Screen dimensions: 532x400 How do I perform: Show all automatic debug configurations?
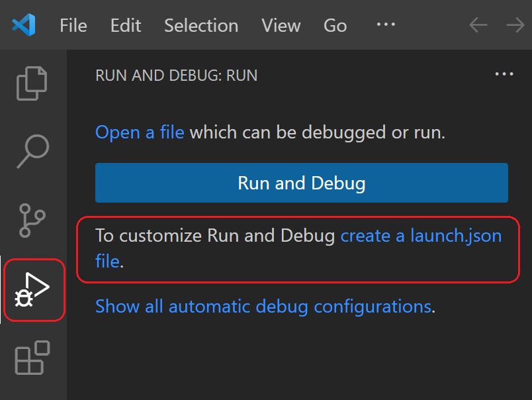click(x=262, y=306)
